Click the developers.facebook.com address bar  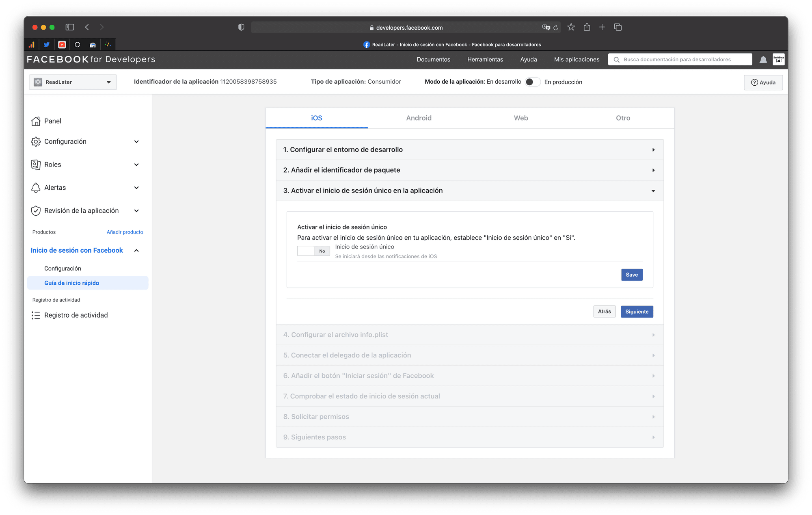click(405, 28)
